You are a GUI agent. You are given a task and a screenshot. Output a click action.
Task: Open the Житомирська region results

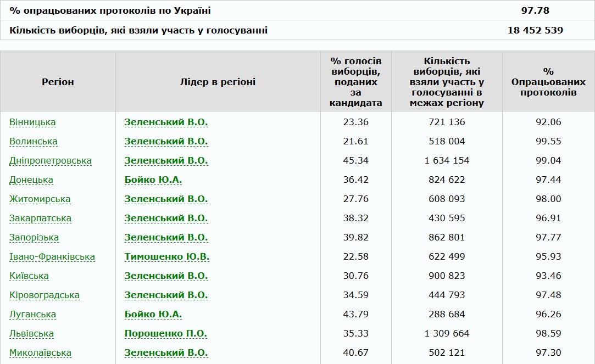[x=40, y=199]
